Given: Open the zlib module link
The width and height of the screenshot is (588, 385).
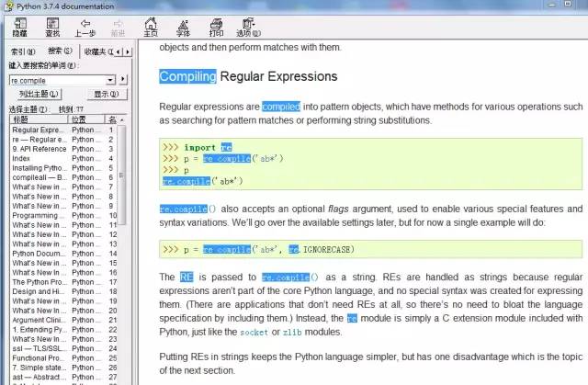Looking at the screenshot, I should point(292,333).
